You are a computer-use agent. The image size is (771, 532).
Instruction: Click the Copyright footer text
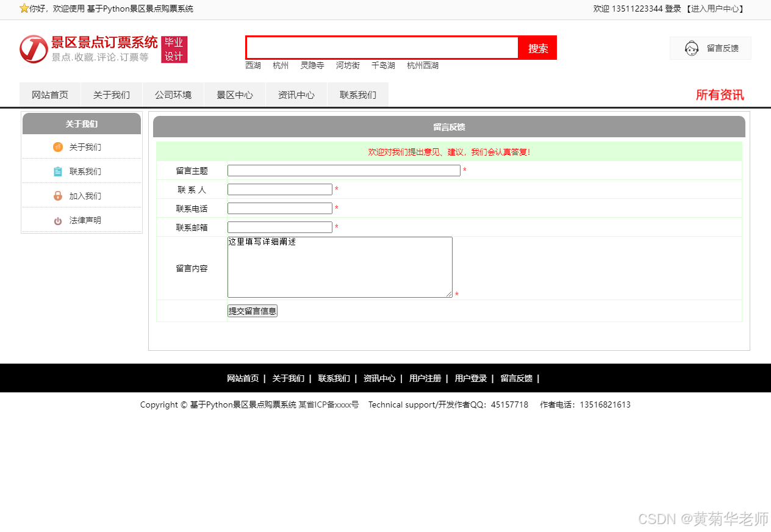pyautogui.click(x=385, y=404)
